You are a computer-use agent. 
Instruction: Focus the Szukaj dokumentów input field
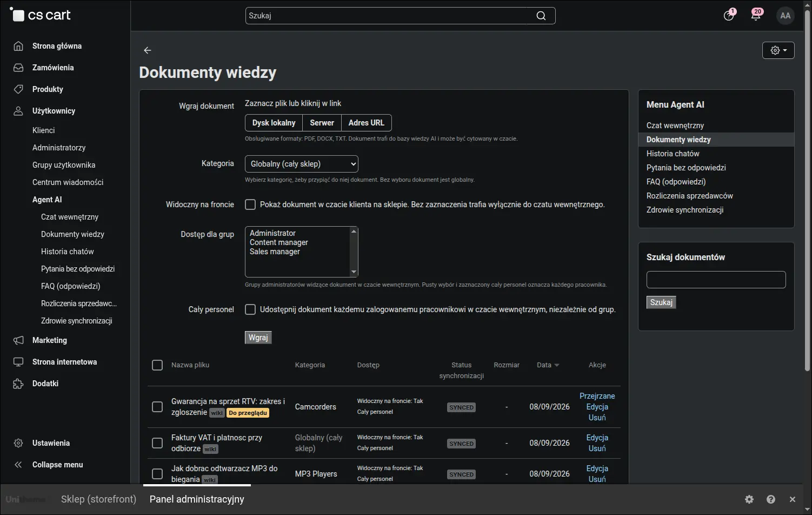(x=716, y=280)
